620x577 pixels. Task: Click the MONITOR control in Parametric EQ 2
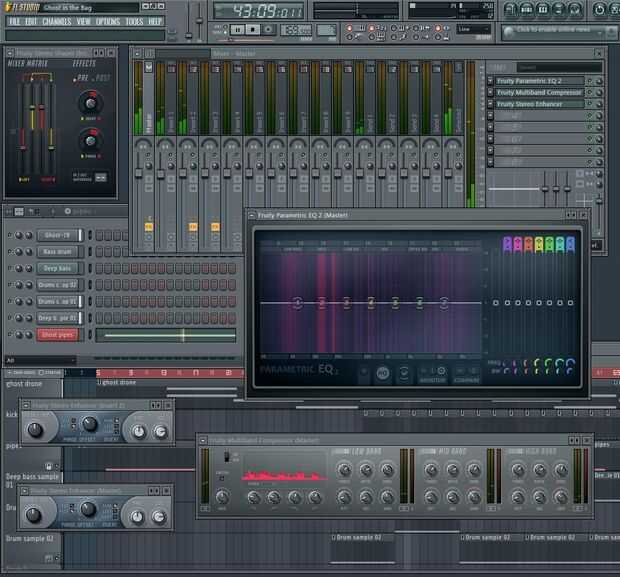tap(433, 374)
